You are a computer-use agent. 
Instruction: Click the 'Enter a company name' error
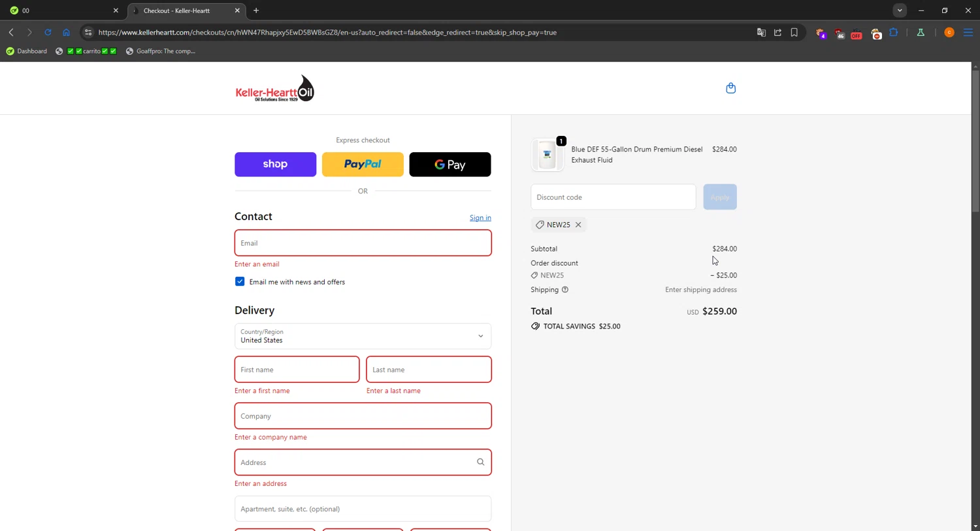pos(270,438)
